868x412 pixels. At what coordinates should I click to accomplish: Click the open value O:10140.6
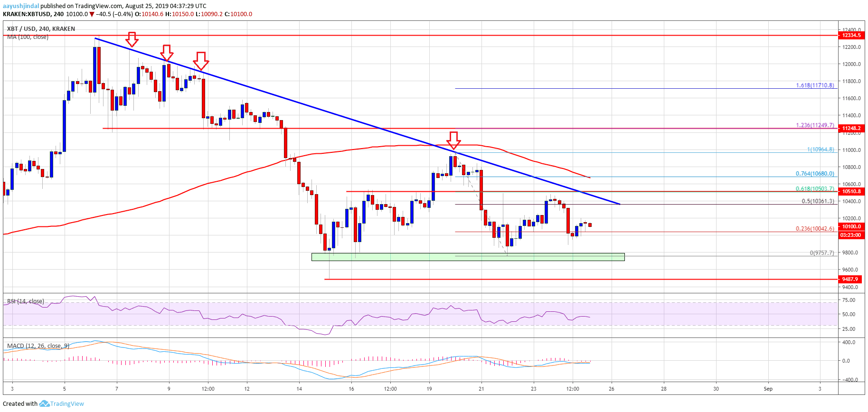coord(149,14)
